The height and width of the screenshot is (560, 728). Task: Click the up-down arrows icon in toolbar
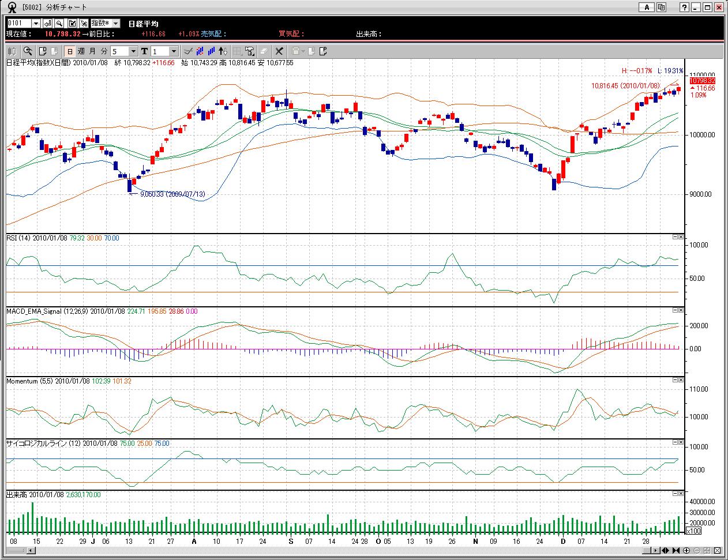[x=223, y=51]
